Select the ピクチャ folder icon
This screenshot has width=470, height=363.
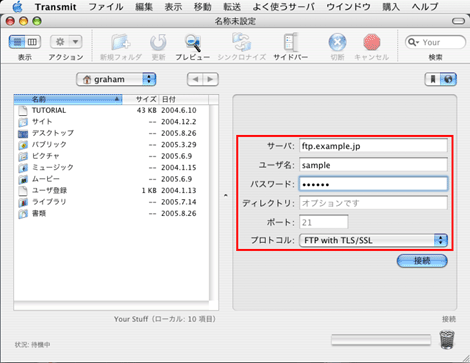[x=23, y=156]
